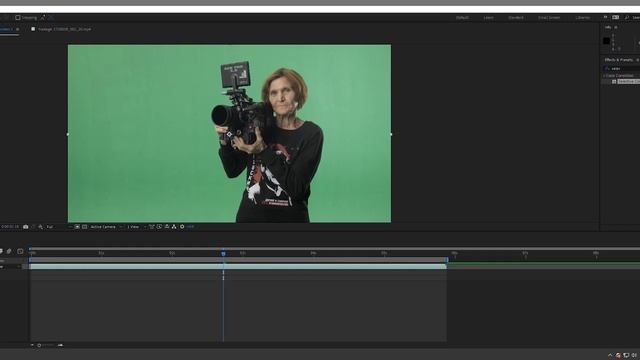Screen dimensions: 640x360
Task: Click the blue exposure value
Action: (190, 227)
